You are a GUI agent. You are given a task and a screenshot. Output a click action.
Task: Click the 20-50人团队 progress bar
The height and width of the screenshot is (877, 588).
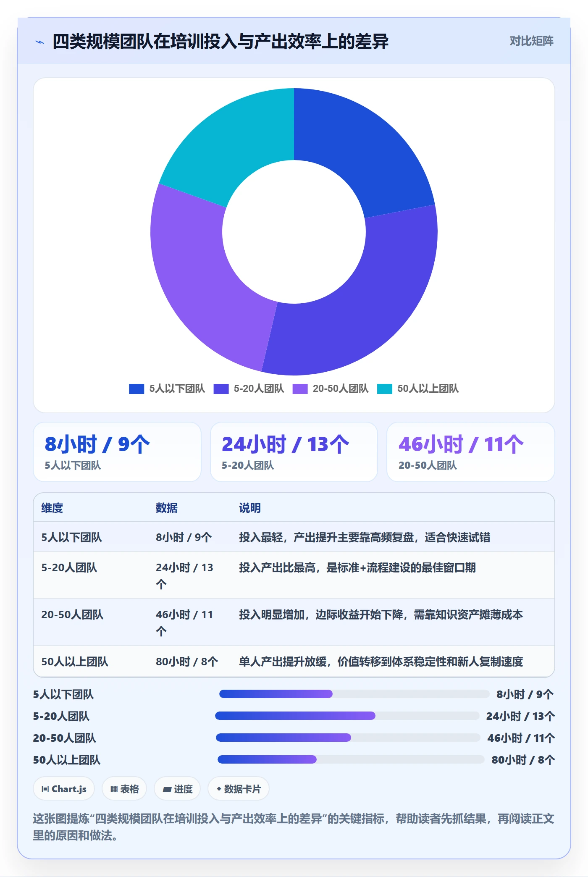(348, 738)
